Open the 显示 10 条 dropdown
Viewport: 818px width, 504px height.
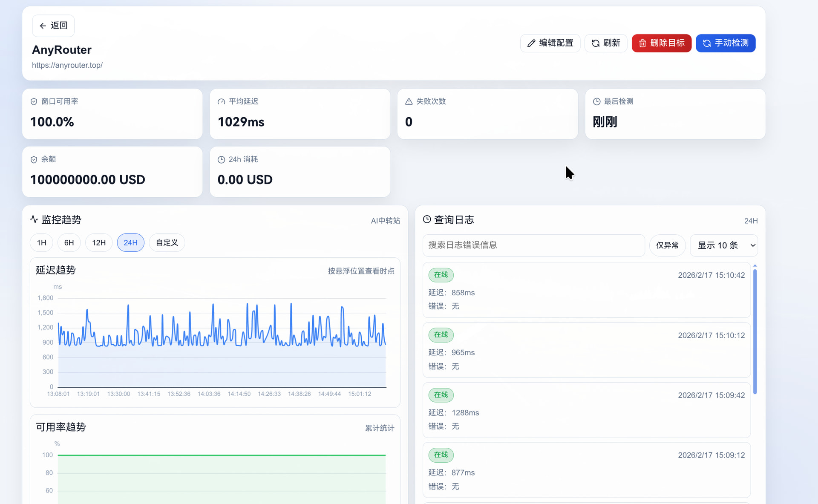pyautogui.click(x=724, y=245)
